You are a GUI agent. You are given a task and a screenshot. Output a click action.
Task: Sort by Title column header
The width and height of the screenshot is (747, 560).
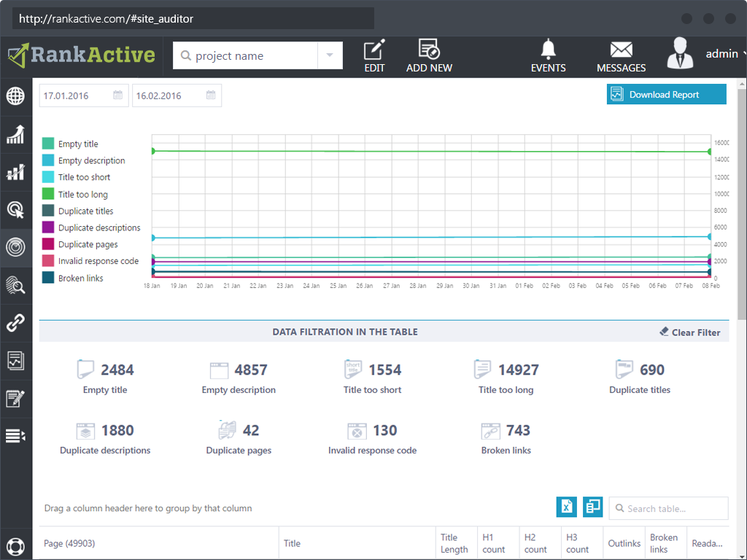[x=357, y=543]
